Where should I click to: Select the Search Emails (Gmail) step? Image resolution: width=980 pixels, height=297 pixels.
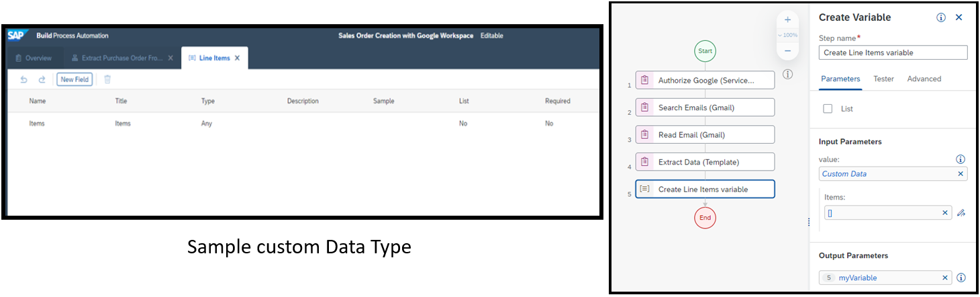coord(705,108)
